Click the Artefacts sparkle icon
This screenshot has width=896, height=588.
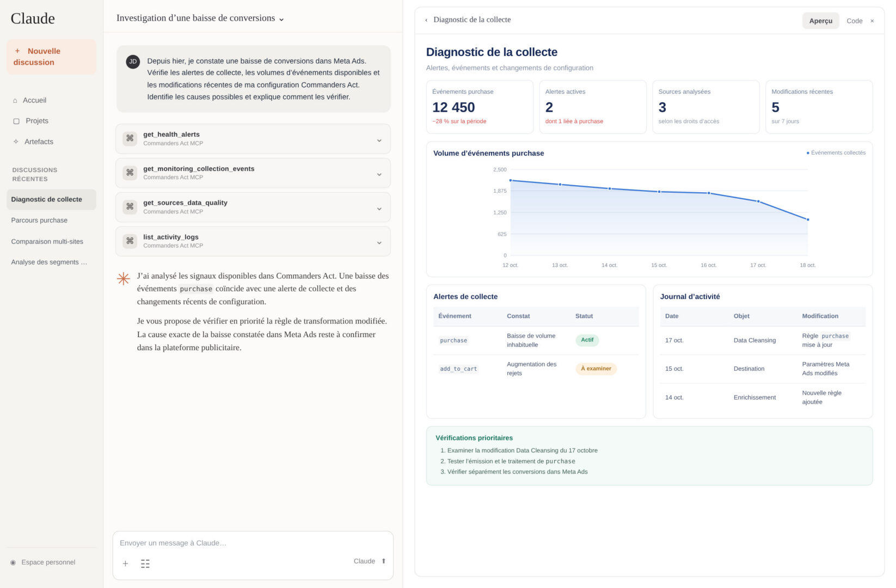click(16, 142)
